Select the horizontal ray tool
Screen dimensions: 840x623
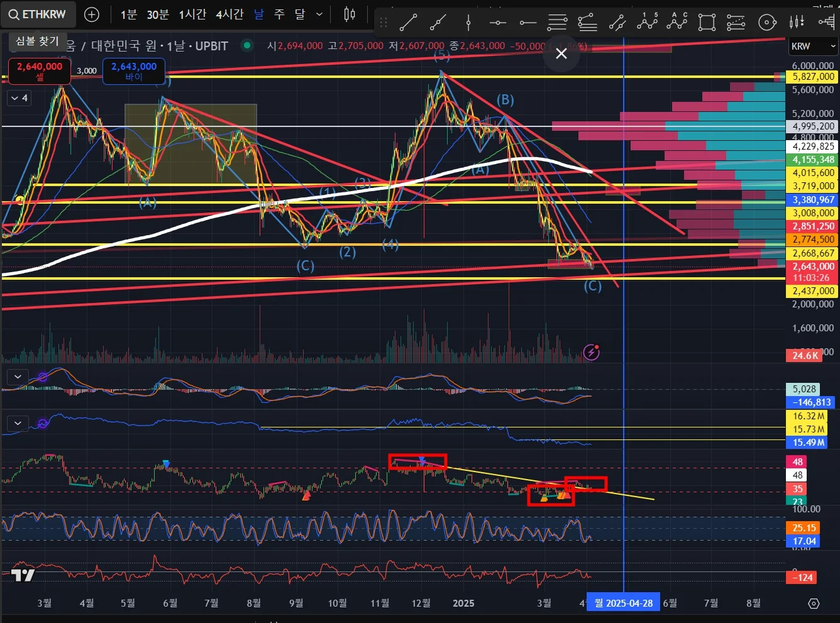tap(528, 23)
